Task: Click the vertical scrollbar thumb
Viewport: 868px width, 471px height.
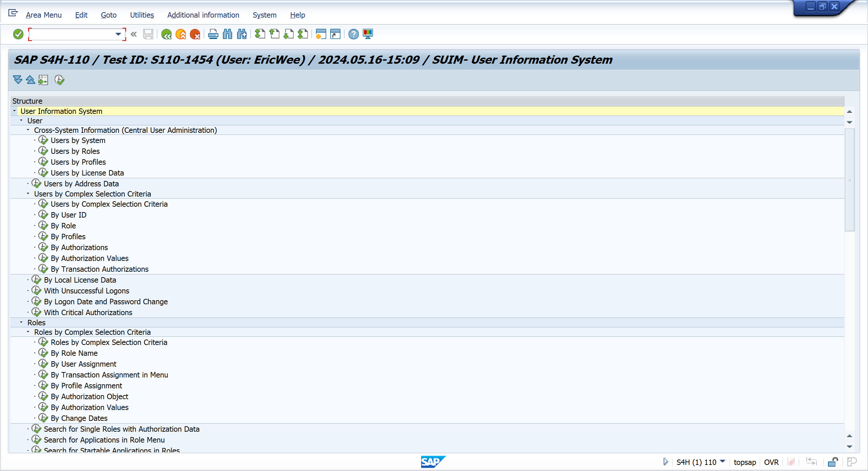Action: (849, 180)
